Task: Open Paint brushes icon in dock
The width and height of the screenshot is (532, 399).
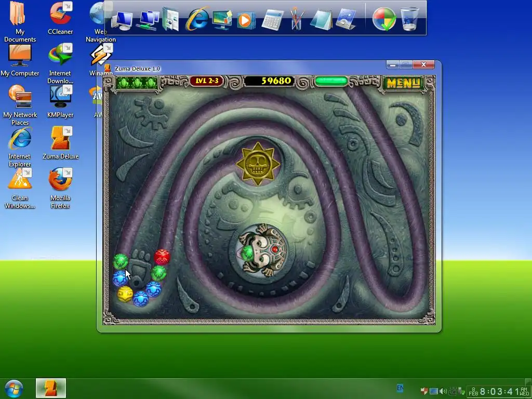Action: point(296,19)
